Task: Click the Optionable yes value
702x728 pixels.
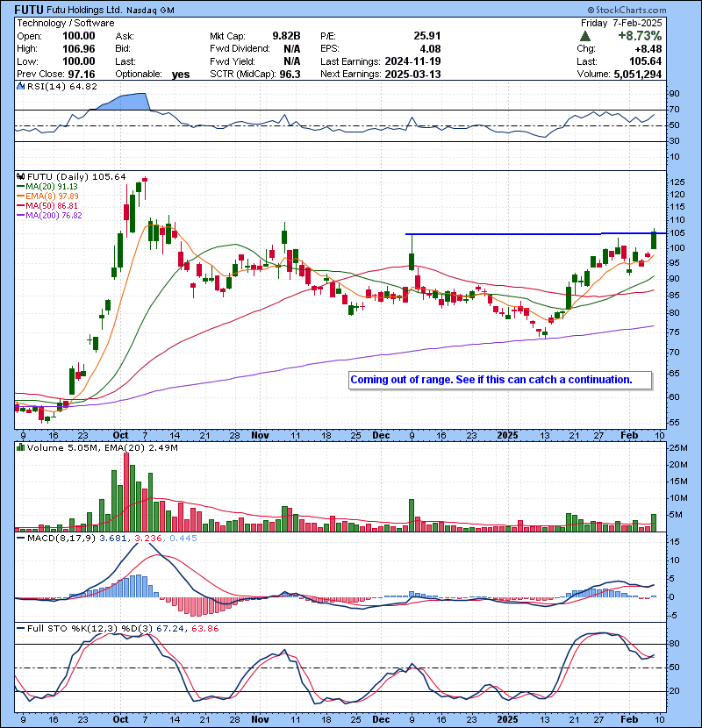Action: (x=181, y=75)
